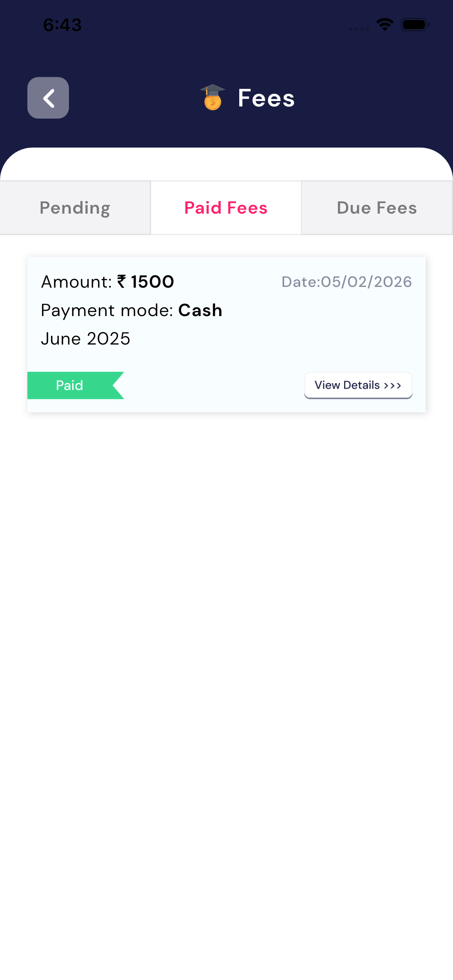Go back using the chevron button
Image resolution: width=453 pixels, height=980 pixels.
coord(48,98)
